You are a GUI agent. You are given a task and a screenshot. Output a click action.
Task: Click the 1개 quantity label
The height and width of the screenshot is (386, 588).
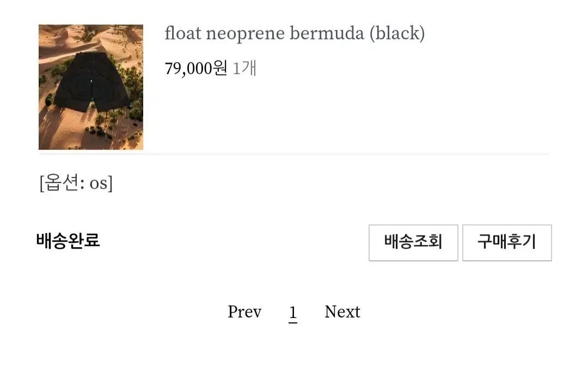tap(244, 69)
